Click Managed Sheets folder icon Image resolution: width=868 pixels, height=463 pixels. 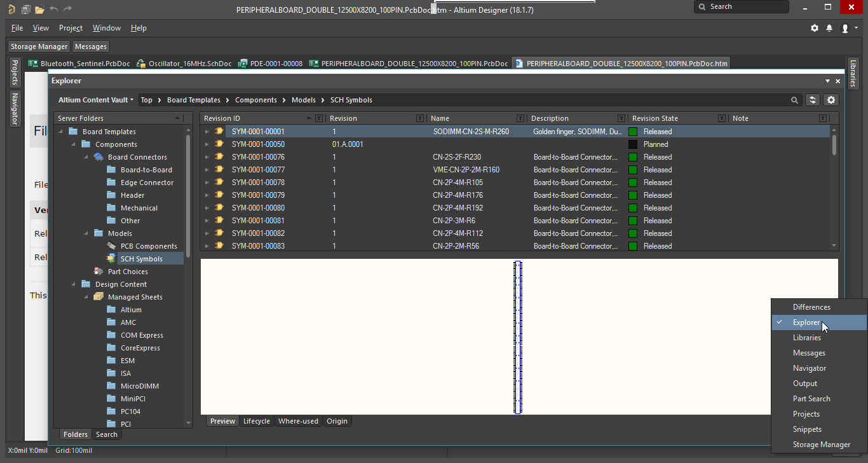(x=98, y=297)
